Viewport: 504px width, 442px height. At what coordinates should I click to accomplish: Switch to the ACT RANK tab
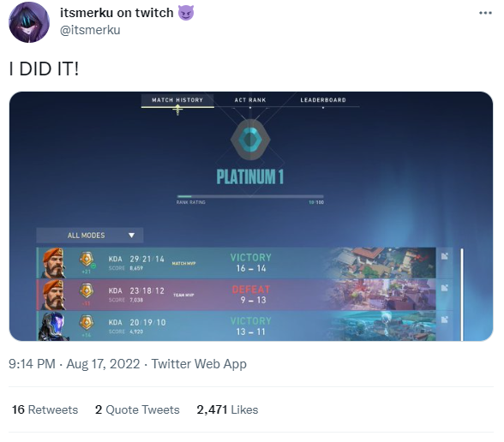point(250,100)
